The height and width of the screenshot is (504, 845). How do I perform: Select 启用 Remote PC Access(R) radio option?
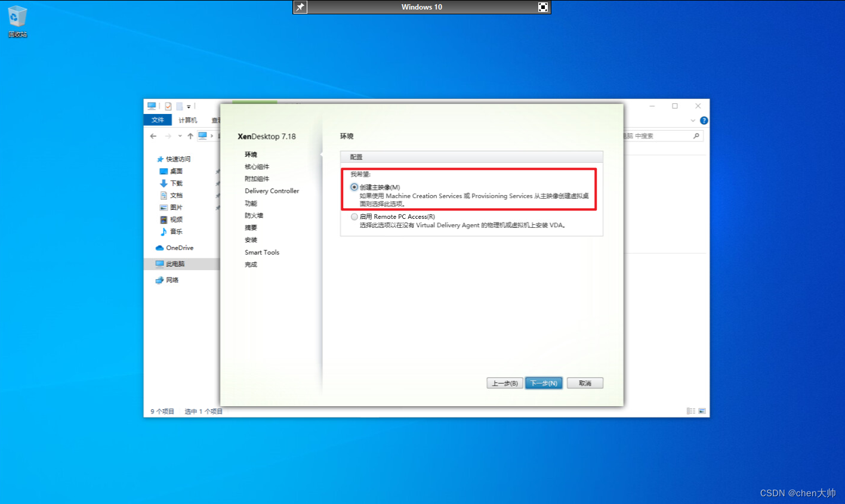354,217
